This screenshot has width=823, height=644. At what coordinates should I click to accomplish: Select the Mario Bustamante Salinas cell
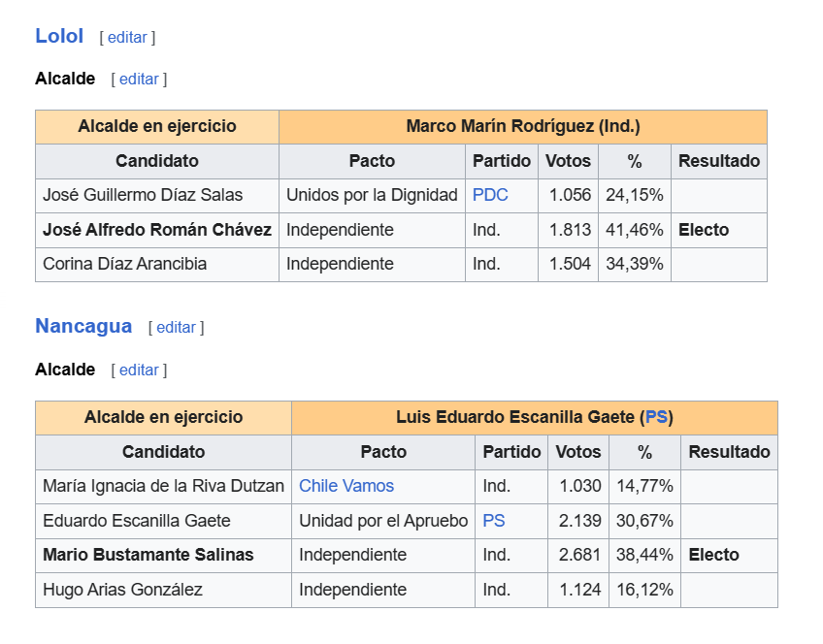tap(163, 556)
